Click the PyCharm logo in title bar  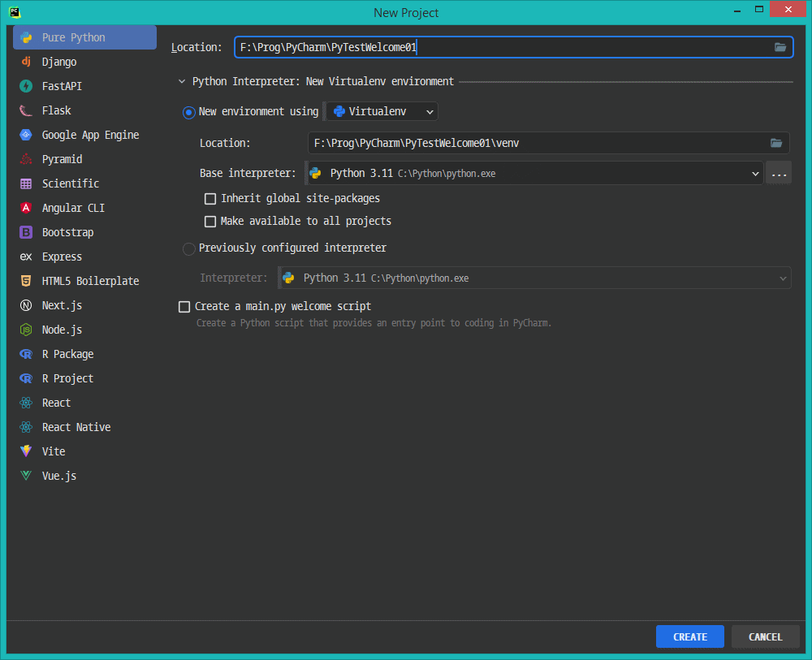pos(15,11)
